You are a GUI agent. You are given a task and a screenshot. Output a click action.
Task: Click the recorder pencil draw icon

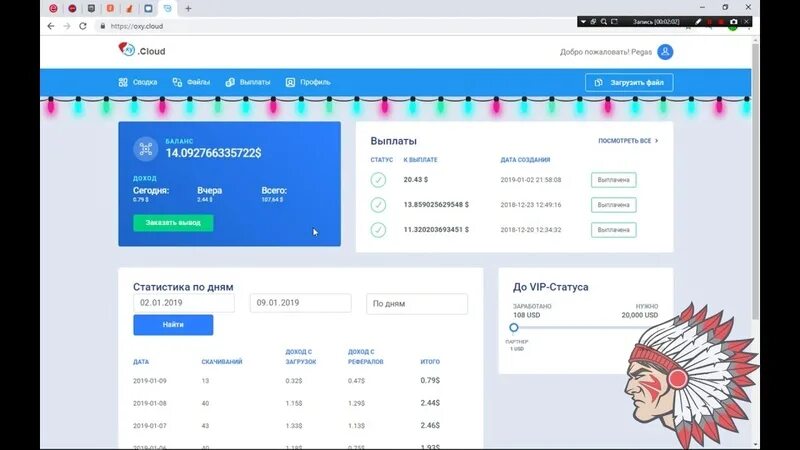pyautogui.click(x=698, y=22)
